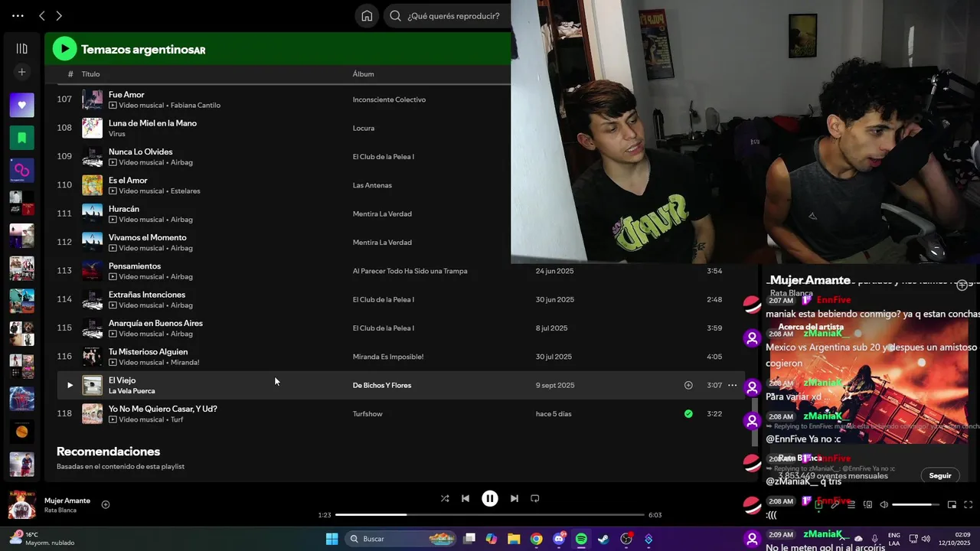The width and height of the screenshot is (980, 551).
Task: Open Your Episodes green bookmark icon
Action: [21, 138]
